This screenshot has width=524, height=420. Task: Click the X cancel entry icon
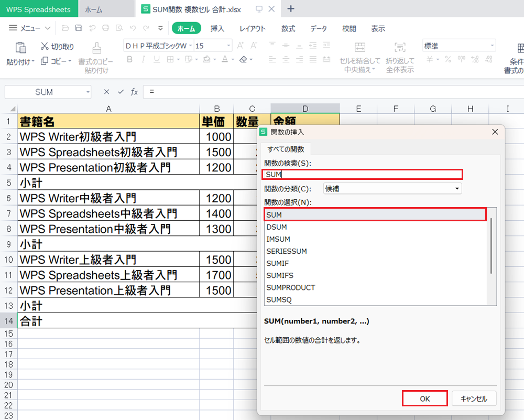[x=106, y=92]
